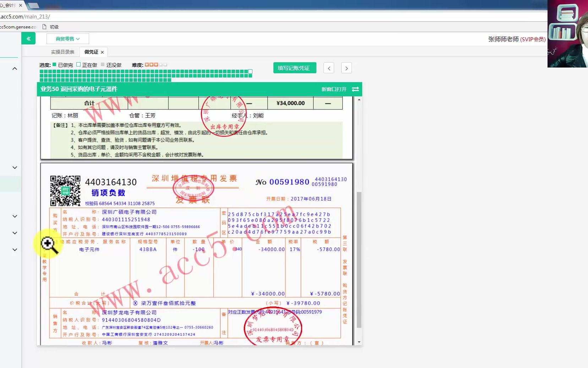The image size is (588, 368).
Task: Open exercise in new window via 新窗口打开
Action: (334, 89)
